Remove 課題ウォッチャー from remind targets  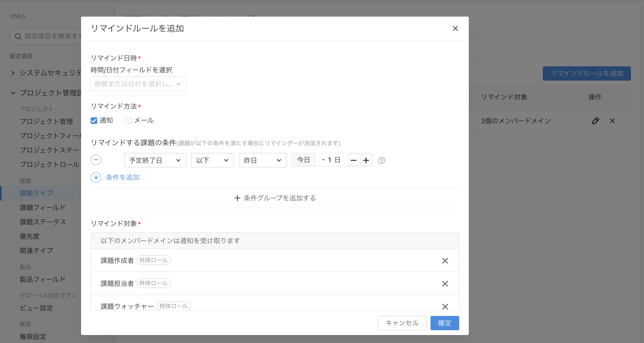(445, 306)
